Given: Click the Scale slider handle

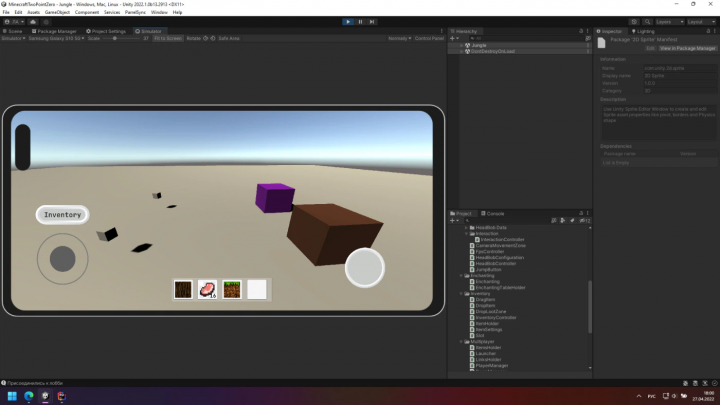Looking at the screenshot, I should pos(115,39).
